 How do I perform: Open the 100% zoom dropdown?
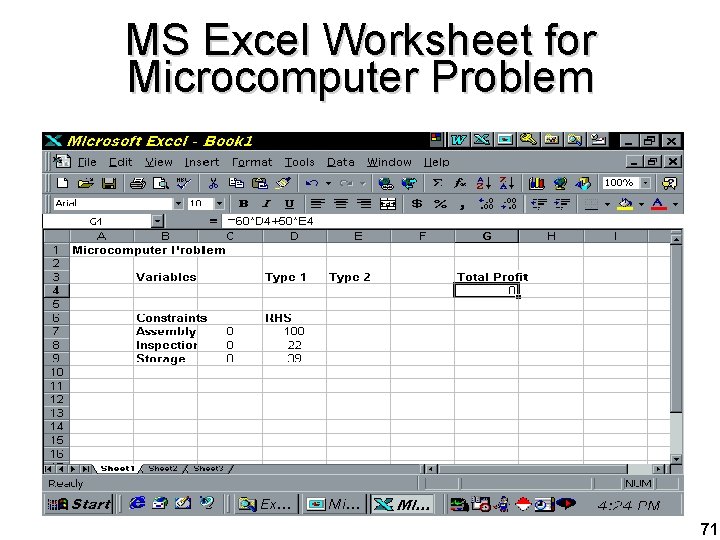[x=646, y=183]
